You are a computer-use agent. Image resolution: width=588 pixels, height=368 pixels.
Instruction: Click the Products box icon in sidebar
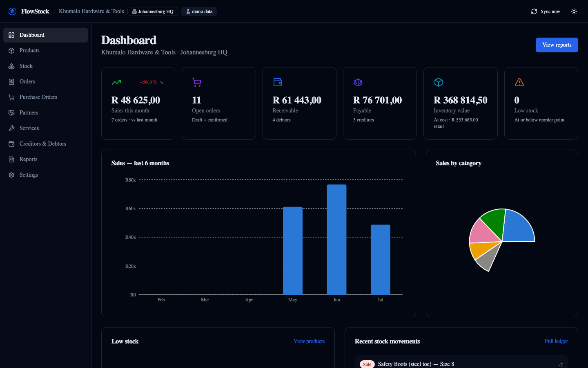(x=11, y=51)
